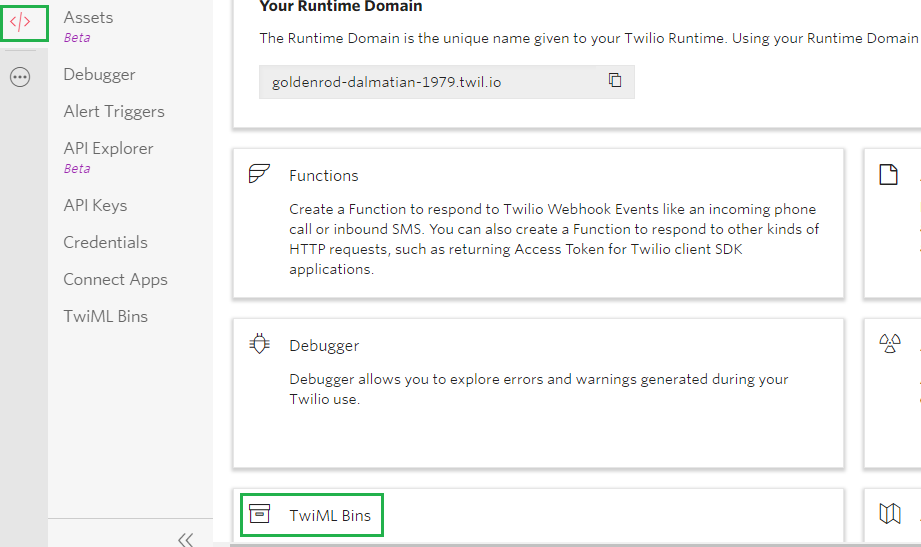Open Credentials in the sidebar

point(105,242)
